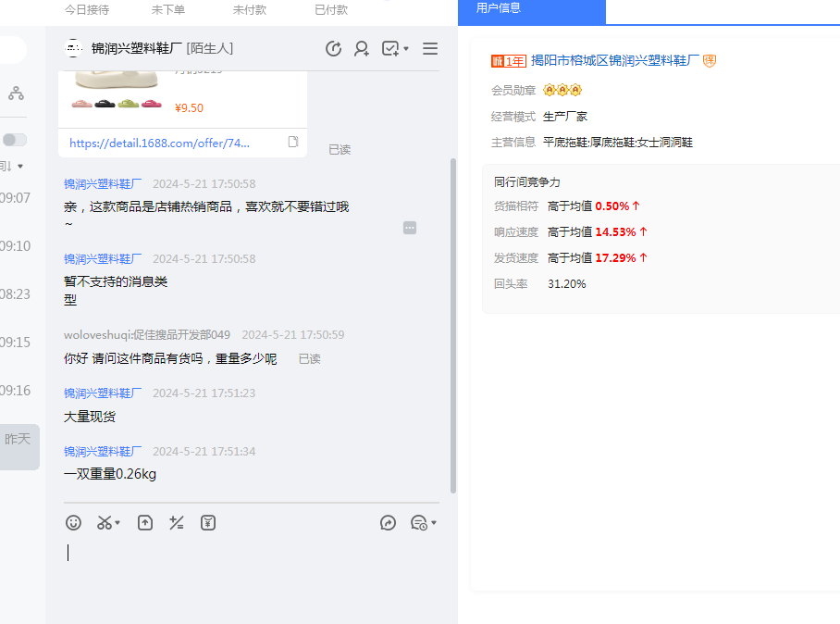Click the upload file icon
The height and width of the screenshot is (624, 840).
click(145, 523)
